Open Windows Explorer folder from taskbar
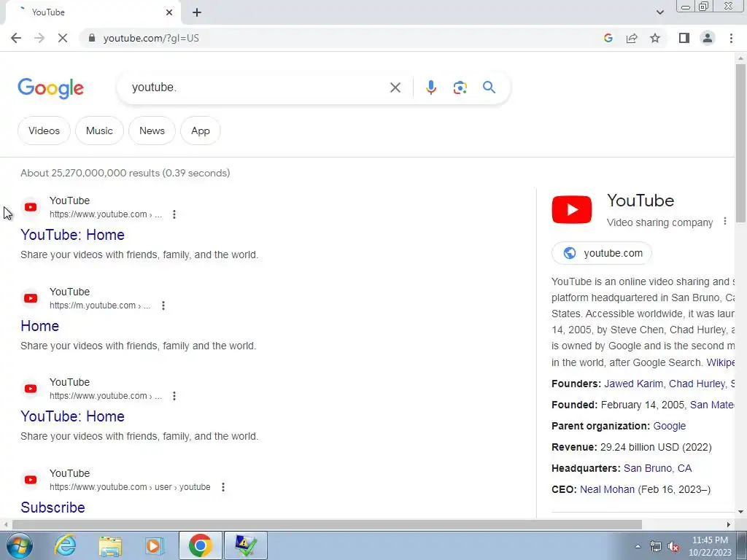 click(x=110, y=545)
